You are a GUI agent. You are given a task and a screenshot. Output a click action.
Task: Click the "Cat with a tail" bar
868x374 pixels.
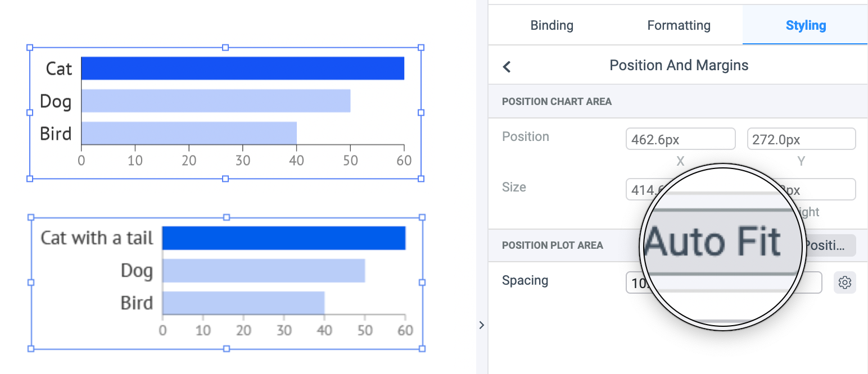283,238
